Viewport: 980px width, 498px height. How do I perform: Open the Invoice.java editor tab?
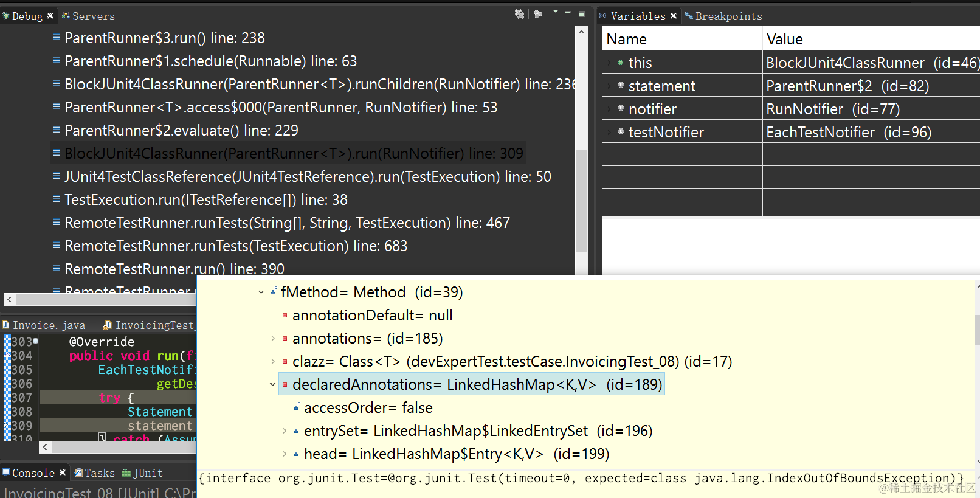(44, 325)
